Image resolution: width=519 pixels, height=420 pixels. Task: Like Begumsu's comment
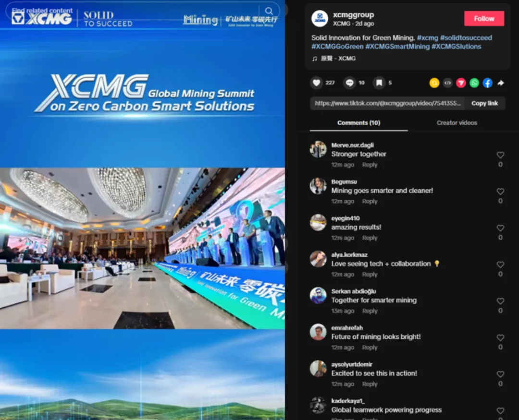(x=500, y=192)
